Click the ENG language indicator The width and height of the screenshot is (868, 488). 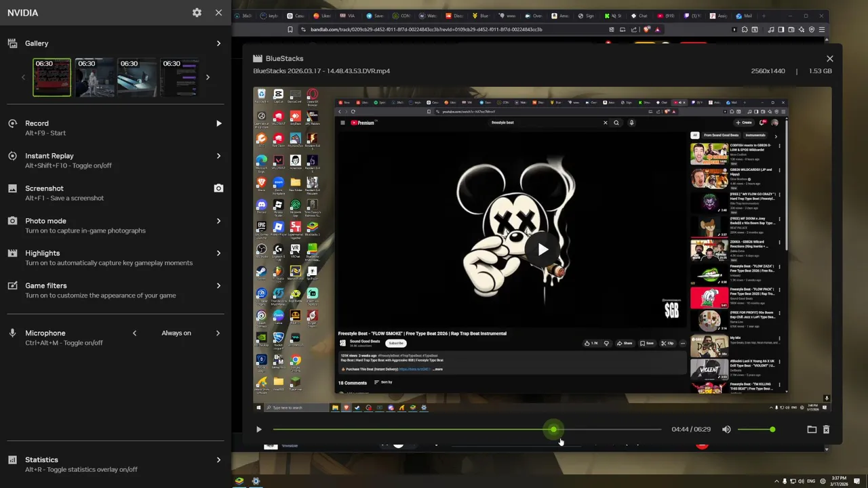coord(812,481)
